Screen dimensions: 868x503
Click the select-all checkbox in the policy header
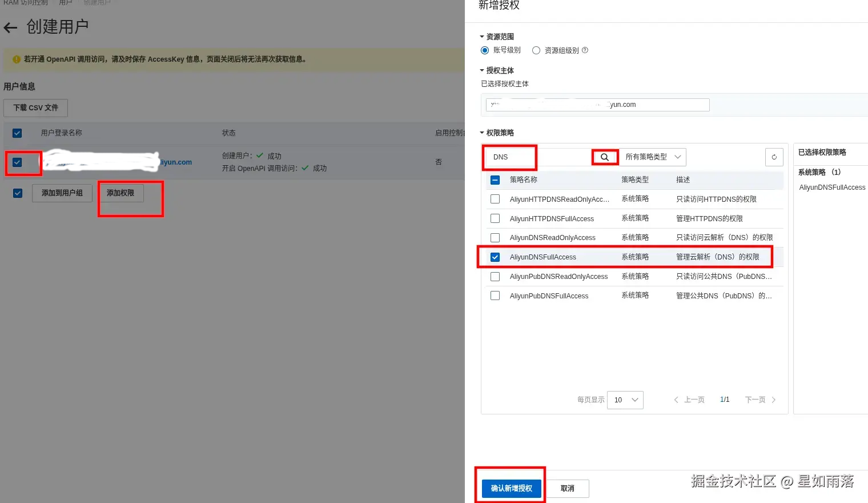(495, 179)
